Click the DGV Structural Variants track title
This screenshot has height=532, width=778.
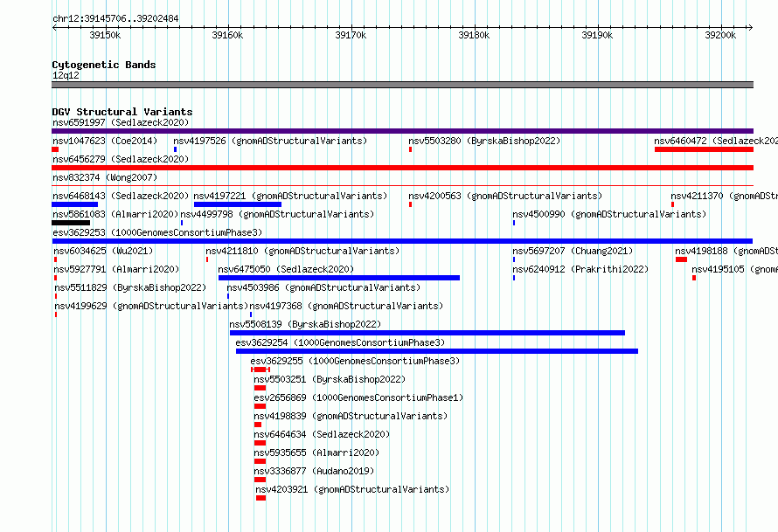(x=122, y=112)
